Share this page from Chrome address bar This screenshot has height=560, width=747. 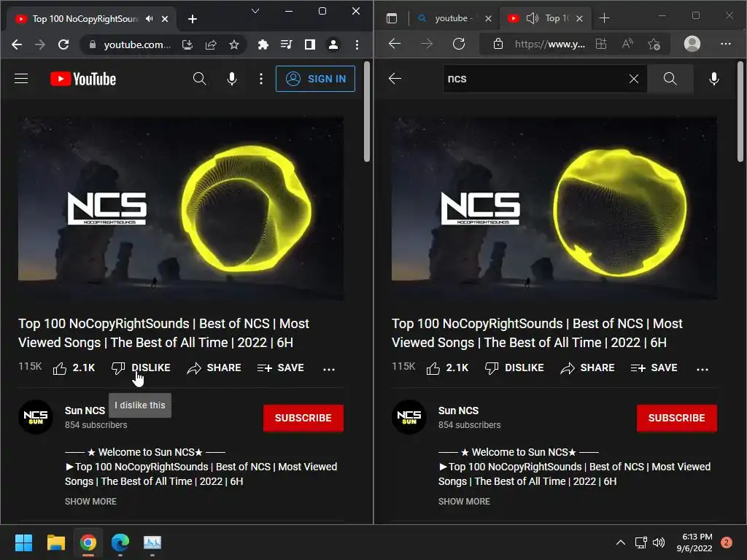tap(211, 44)
